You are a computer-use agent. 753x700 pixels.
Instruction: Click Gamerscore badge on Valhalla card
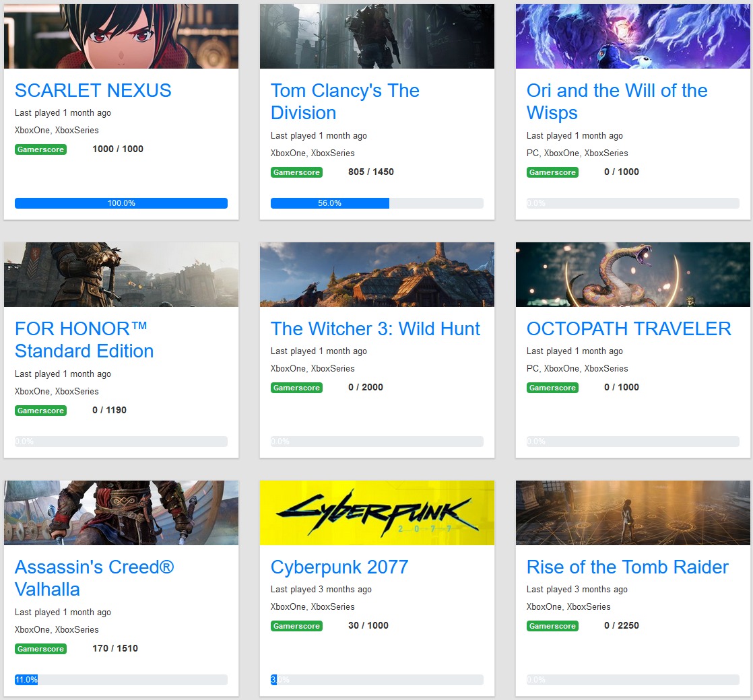(x=41, y=649)
